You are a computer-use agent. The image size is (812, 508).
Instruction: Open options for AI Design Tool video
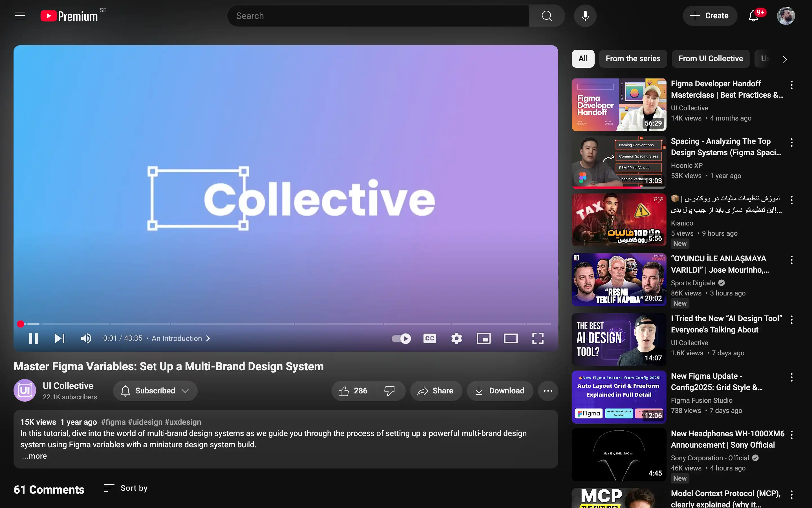(x=791, y=320)
